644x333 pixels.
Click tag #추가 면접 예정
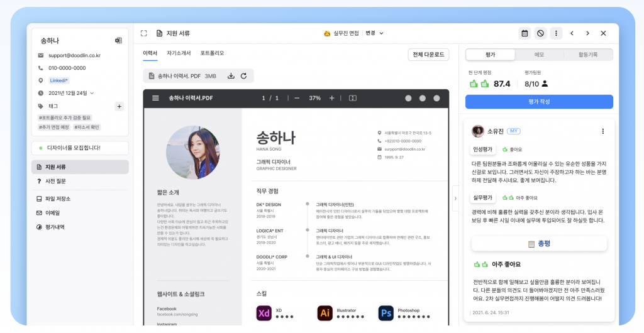click(x=54, y=127)
